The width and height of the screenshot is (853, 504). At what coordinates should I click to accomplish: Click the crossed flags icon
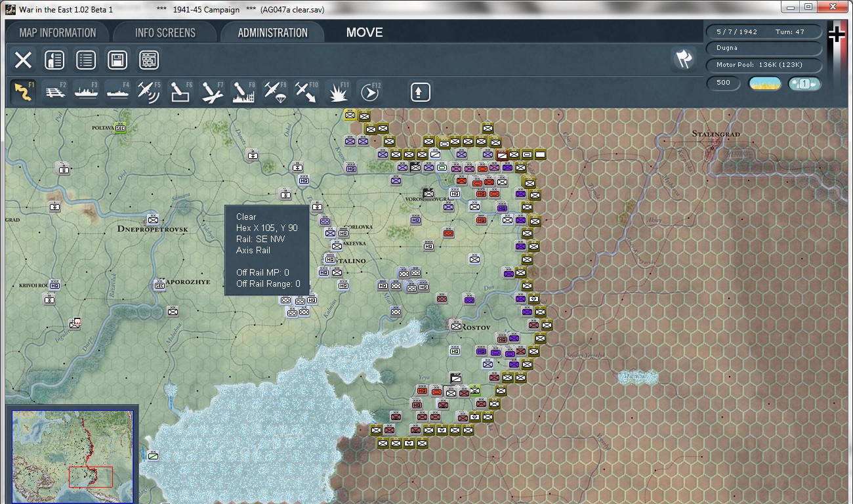684,59
